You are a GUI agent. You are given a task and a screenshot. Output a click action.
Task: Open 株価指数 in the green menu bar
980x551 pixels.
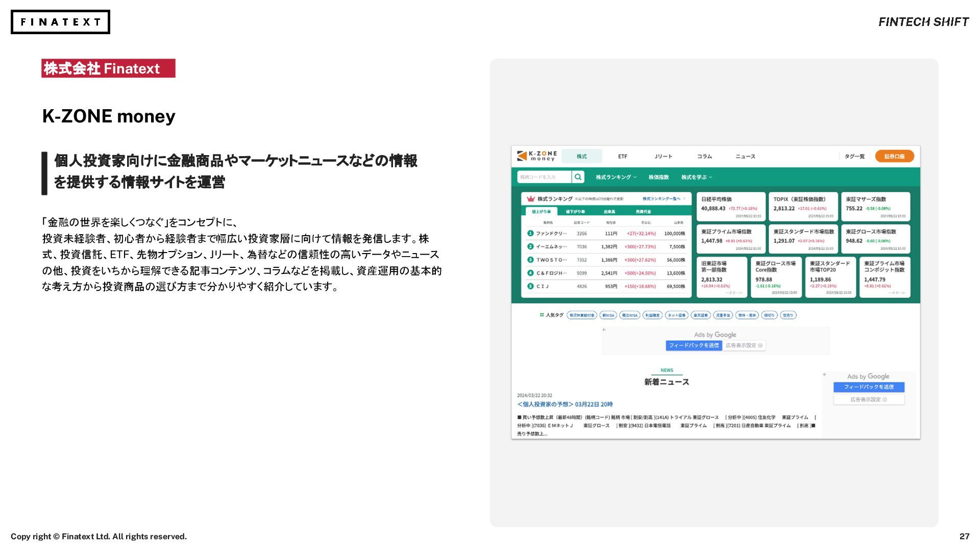coord(658,177)
